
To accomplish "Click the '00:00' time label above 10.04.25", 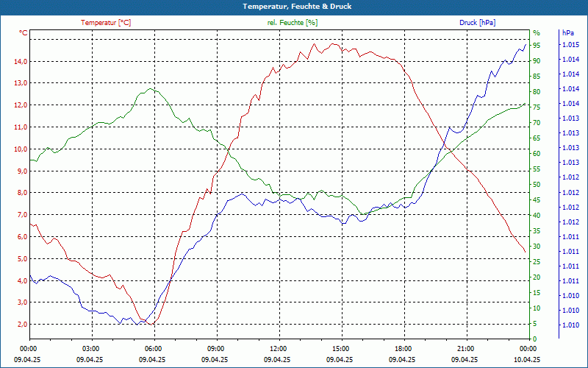I will click(x=528, y=348).
